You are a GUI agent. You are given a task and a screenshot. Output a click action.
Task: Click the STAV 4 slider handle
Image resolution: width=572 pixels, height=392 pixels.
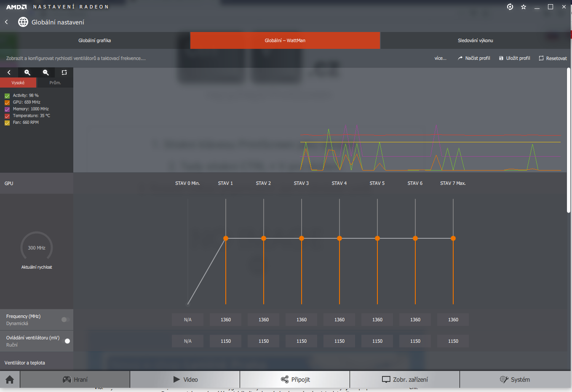(339, 238)
